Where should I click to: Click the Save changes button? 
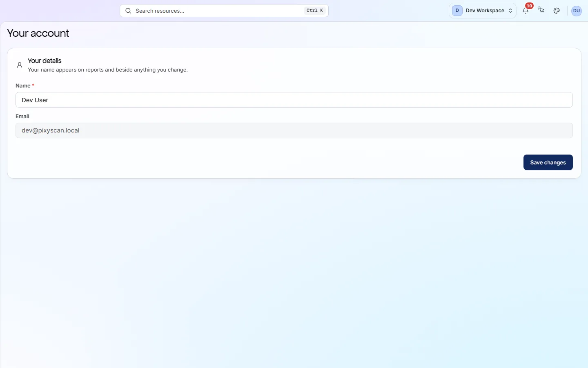548,162
